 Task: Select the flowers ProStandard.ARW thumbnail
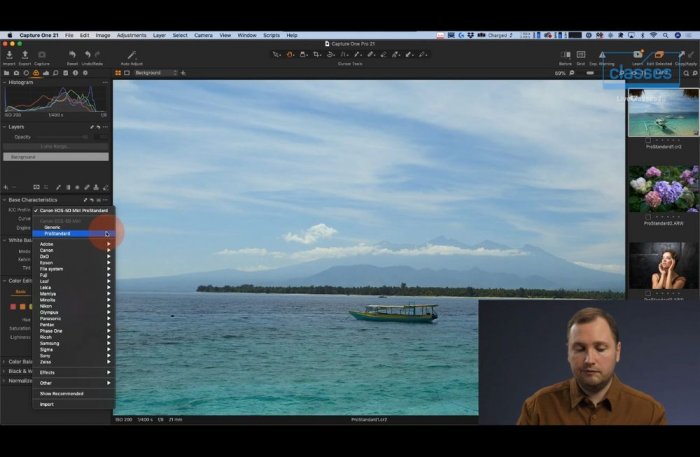click(x=663, y=189)
